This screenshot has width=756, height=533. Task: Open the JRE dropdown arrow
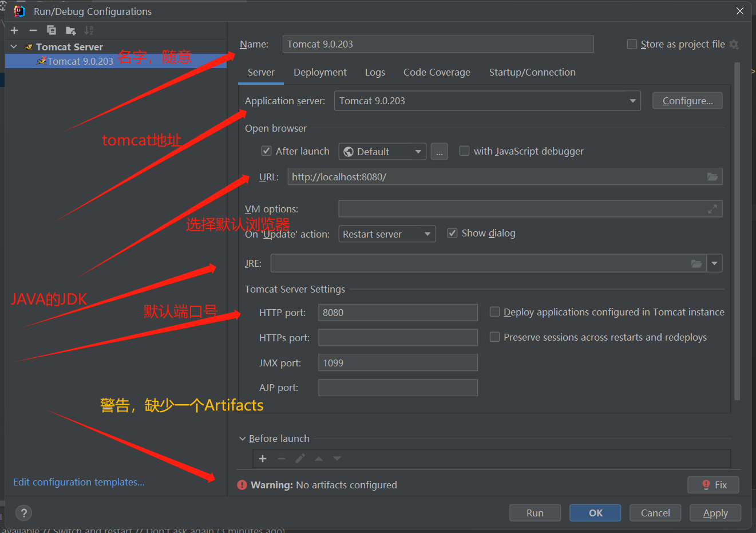(715, 263)
